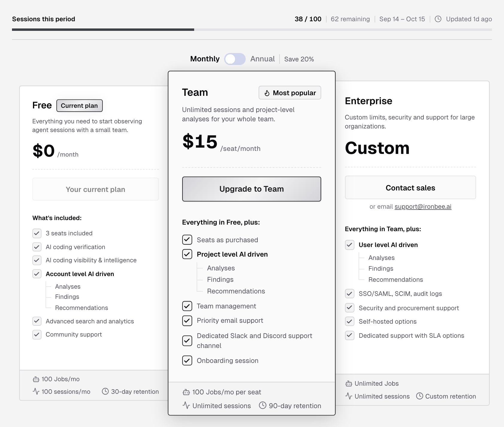
Task: Click Security and procurement support checkmark
Action: coord(350,308)
